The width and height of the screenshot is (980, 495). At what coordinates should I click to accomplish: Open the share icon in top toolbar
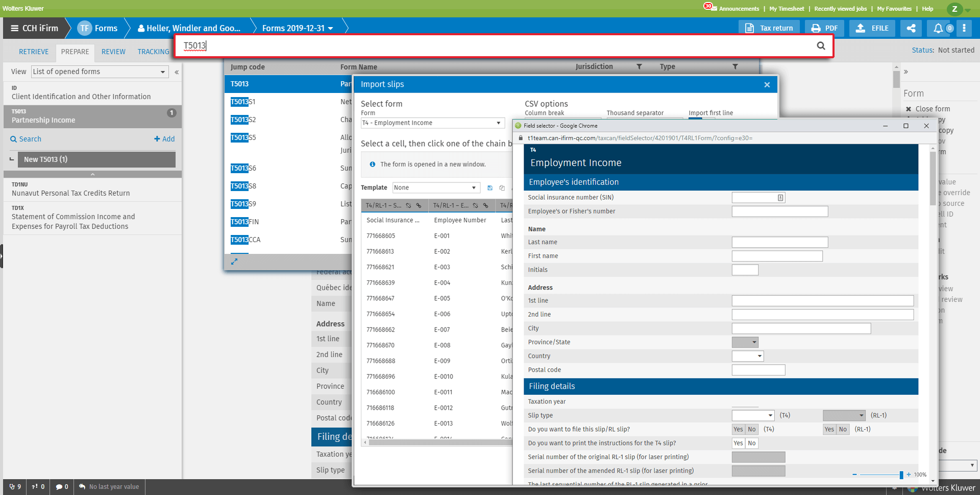tap(911, 28)
